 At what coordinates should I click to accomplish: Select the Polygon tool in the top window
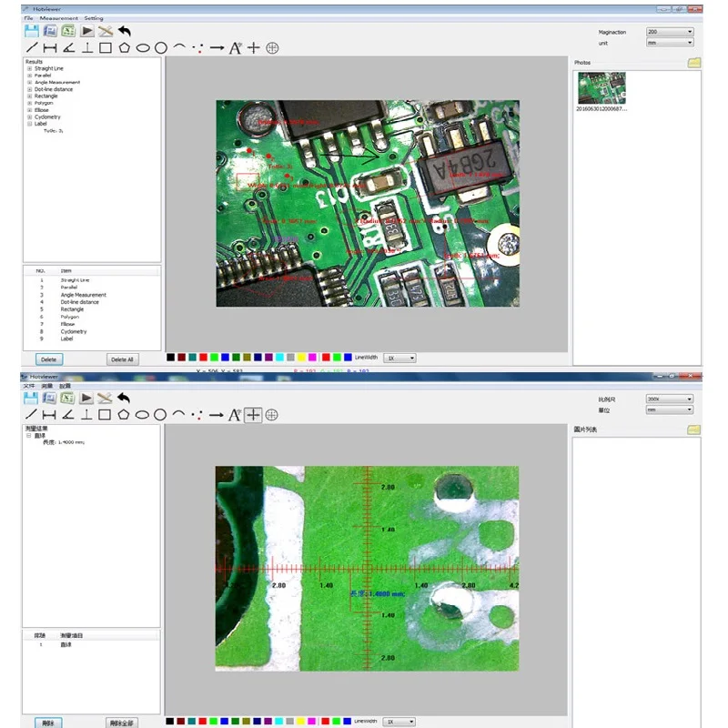[125, 47]
